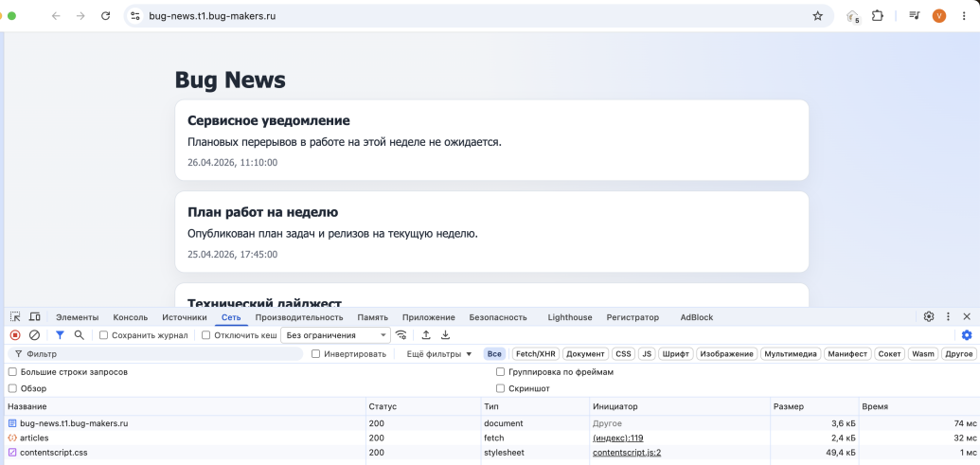Open the Регистратор tab

(x=633, y=317)
